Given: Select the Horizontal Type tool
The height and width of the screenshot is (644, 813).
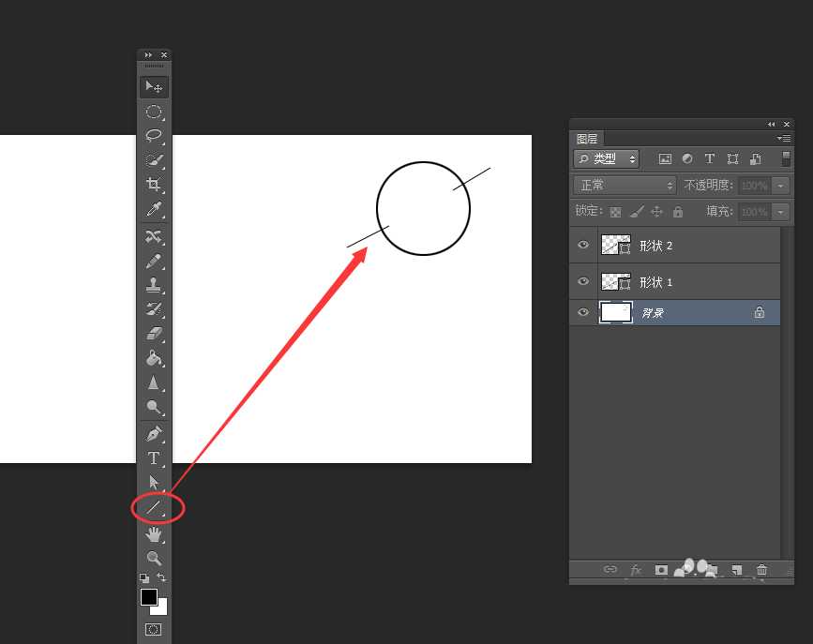Looking at the screenshot, I should (154, 458).
